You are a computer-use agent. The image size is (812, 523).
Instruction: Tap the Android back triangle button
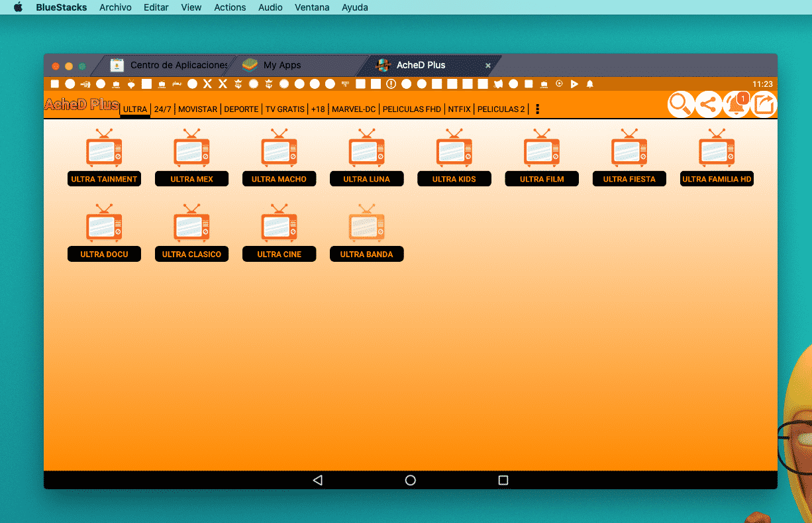tap(317, 480)
